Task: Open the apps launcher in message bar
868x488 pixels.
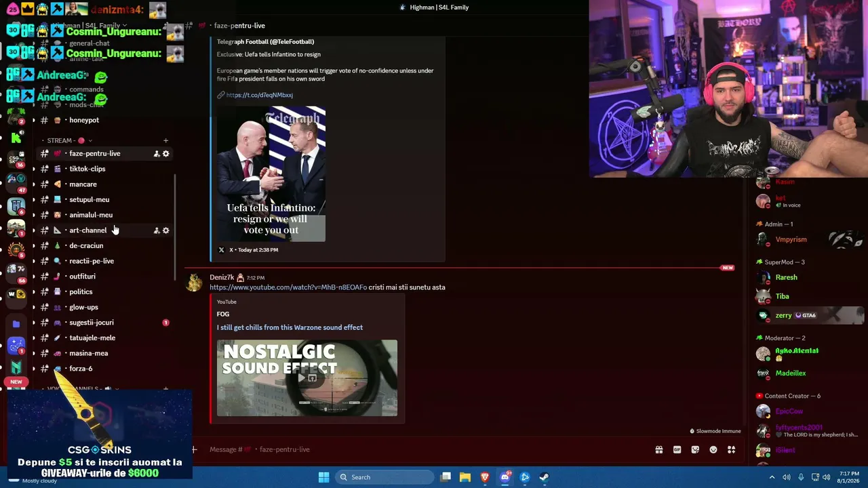Action: pos(731,449)
